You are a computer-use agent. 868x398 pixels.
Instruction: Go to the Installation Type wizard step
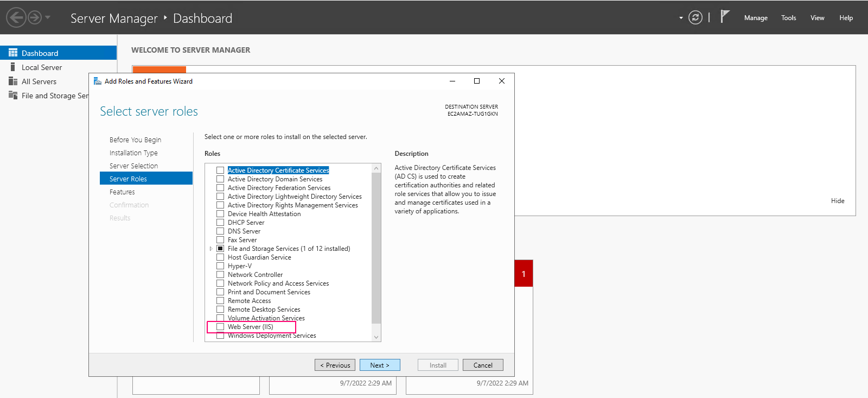133,153
